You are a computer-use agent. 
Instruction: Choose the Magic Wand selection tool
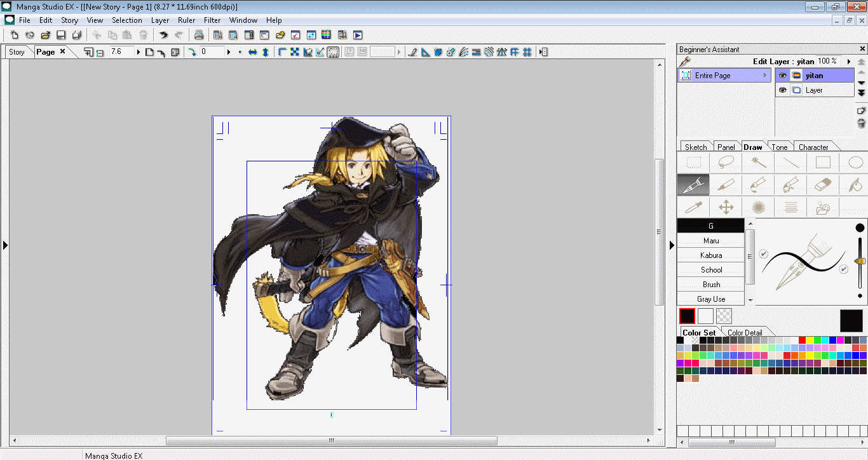coord(757,162)
